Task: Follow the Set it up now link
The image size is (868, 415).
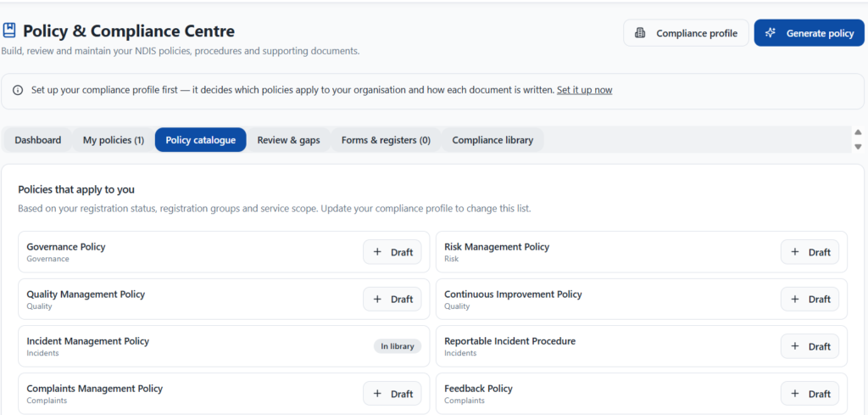Action: click(584, 90)
